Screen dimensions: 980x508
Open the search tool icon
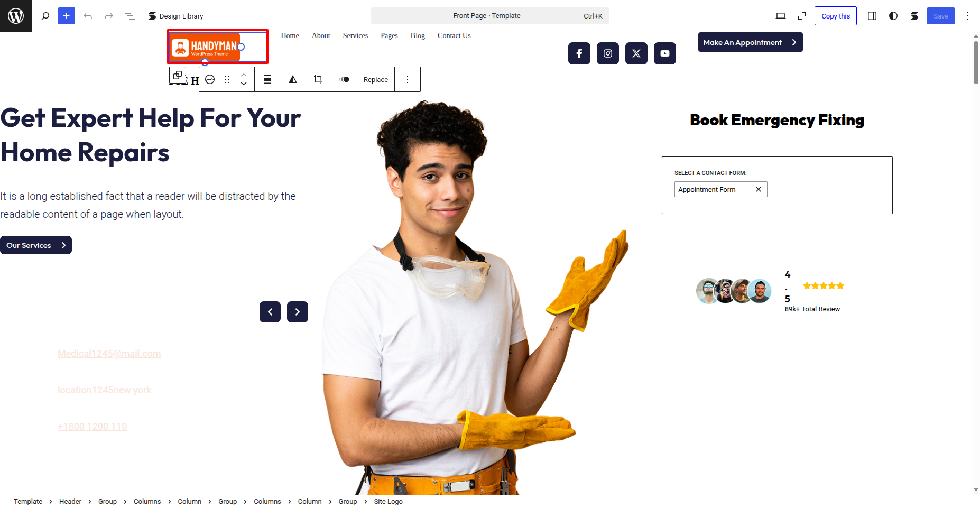[x=45, y=16]
